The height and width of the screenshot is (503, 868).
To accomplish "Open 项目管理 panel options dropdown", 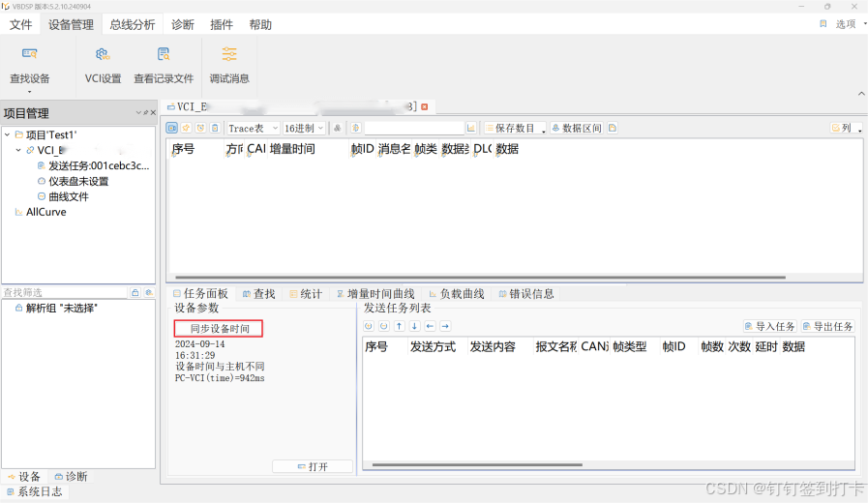I will tap(138, 113).
